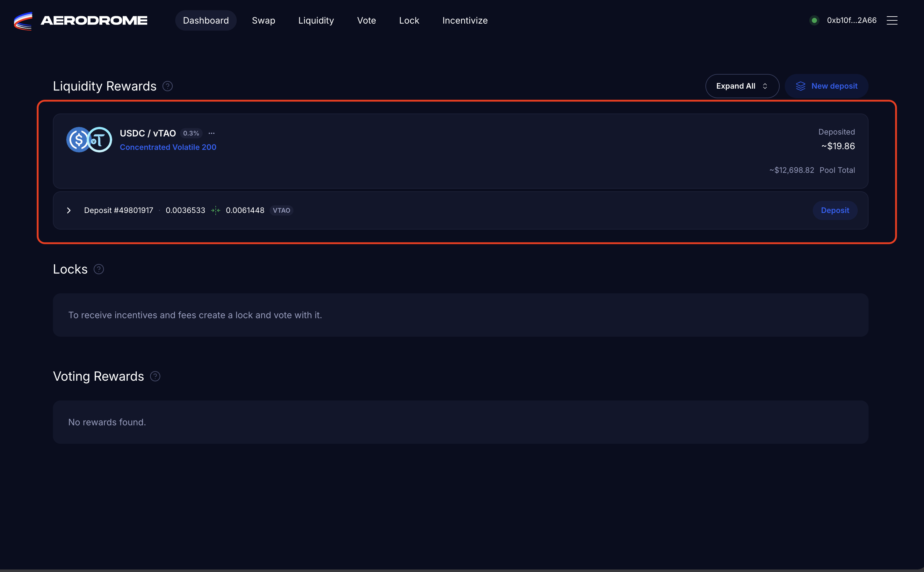
Task: Open wallet address 0xb10f...2A66 menu
Action: click(851, 20)
